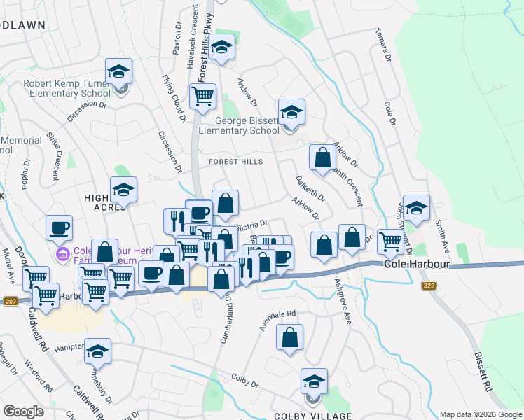Screen dimensions: 524x420
Task: Open coffee cup marker above museum pin
Action: point(59,228)
